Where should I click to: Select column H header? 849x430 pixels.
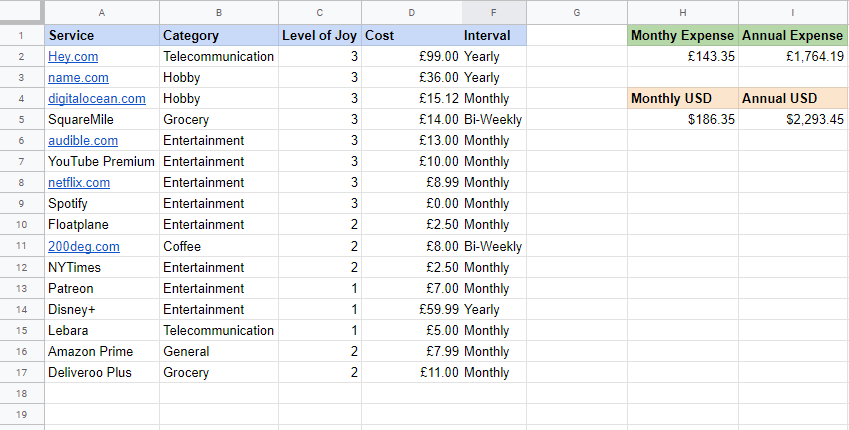coord(683,12)
